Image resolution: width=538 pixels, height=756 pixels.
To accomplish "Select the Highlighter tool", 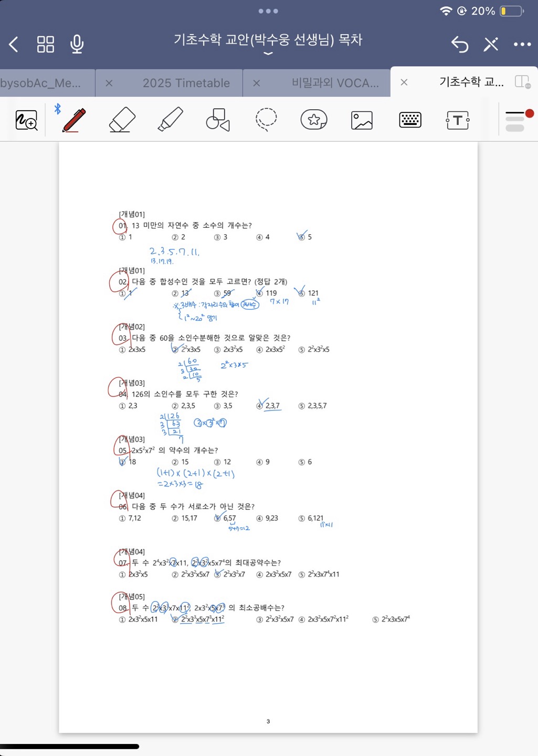I will click(x=170, y=120).
